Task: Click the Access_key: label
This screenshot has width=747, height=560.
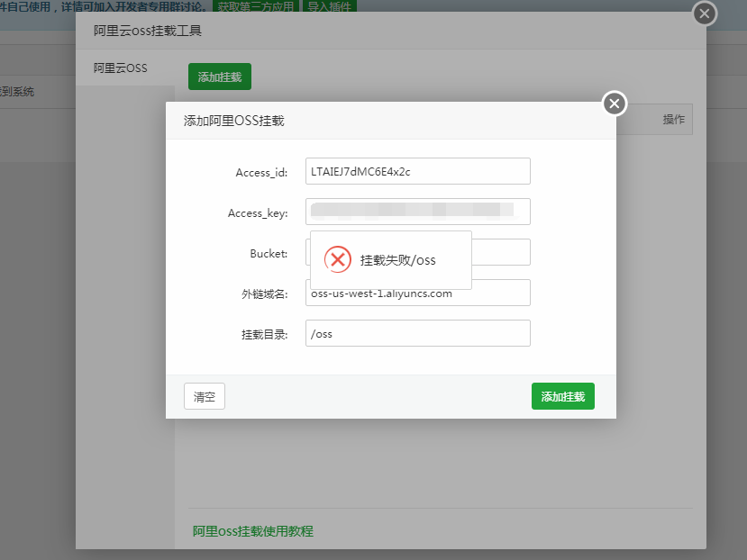Action: click(x=258, y=212)
